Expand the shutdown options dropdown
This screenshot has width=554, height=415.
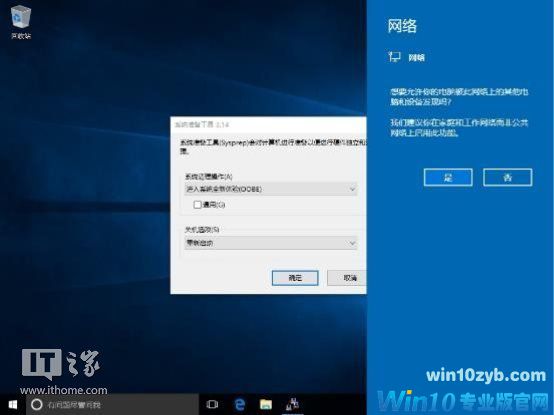[271, 243]
